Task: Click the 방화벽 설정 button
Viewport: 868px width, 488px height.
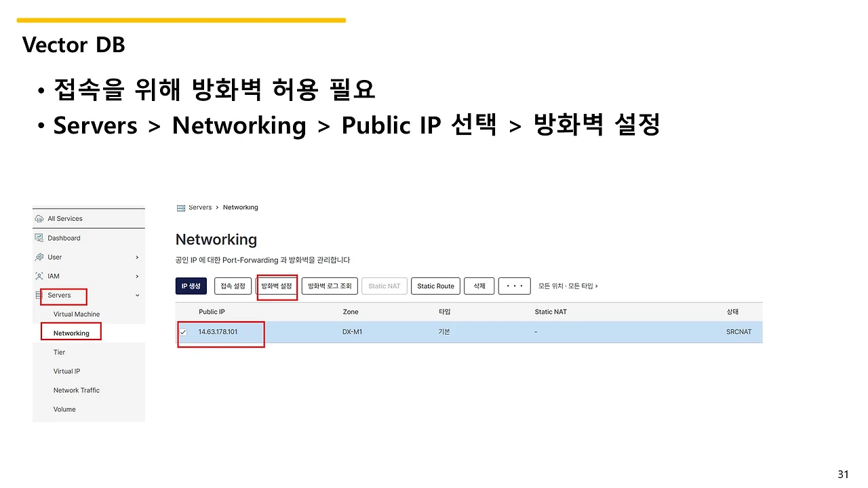Action: (x=277, y=286)
